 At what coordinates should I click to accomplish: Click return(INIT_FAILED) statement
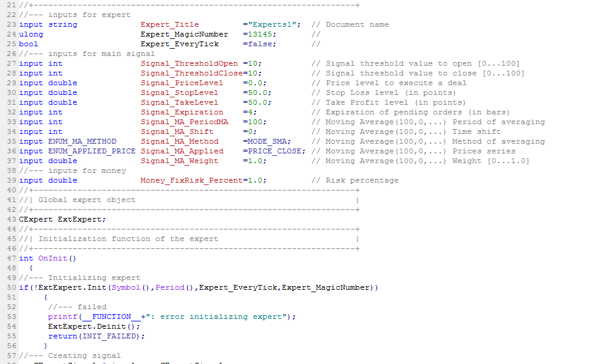tap(96, 336)
